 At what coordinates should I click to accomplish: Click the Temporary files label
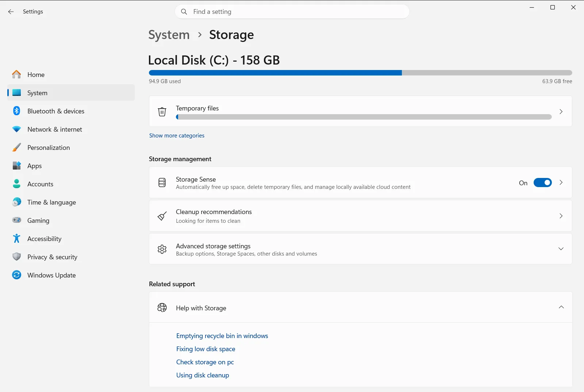click(x=197, y=108)
